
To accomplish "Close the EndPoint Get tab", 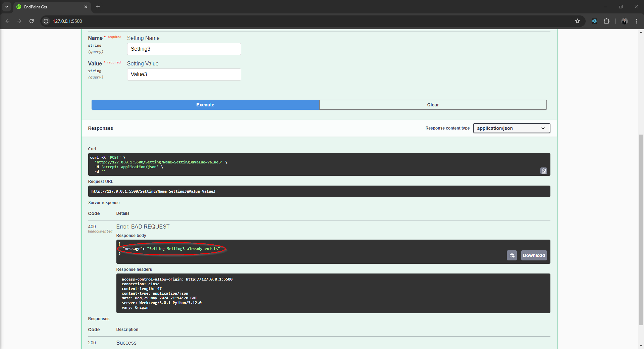I will tap(86, 7).
